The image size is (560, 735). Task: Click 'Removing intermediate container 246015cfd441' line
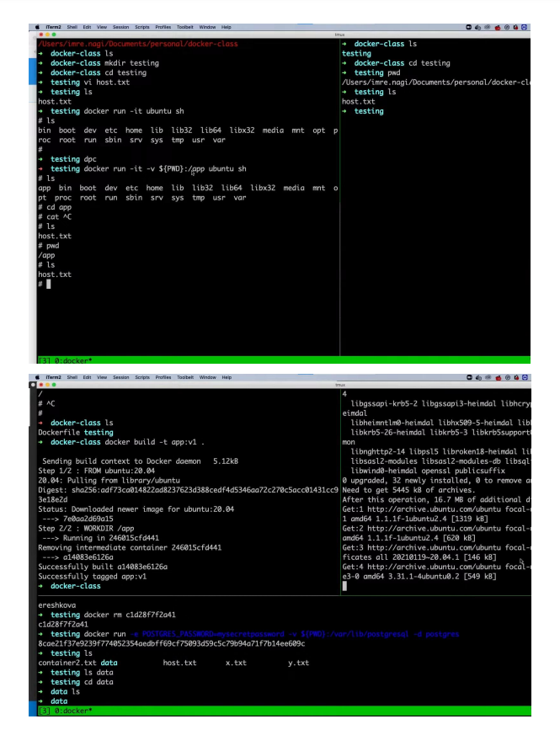pos(130,547)
